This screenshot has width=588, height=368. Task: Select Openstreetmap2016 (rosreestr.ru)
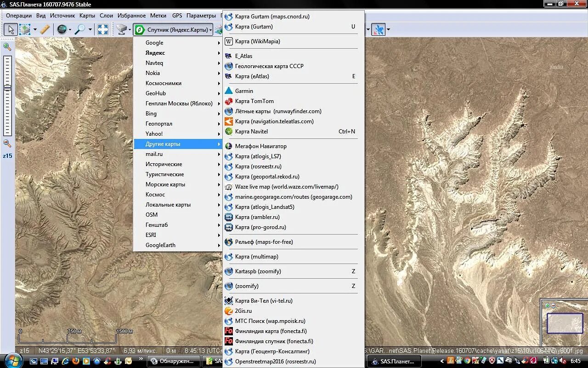pos(293,362)
